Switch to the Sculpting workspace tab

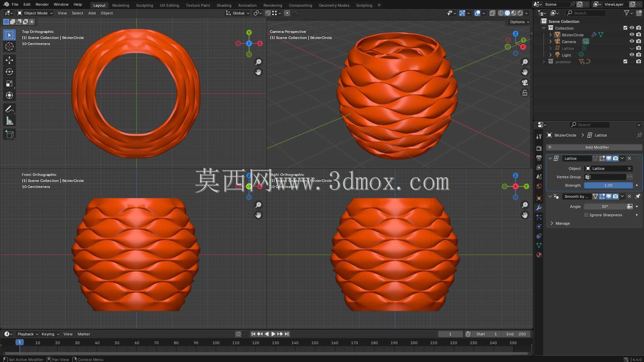click(145, 5)
